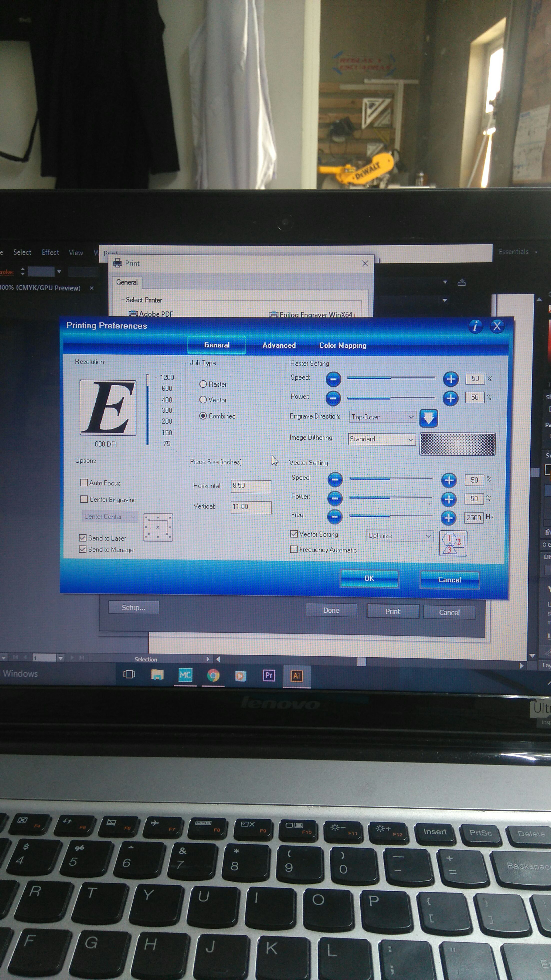
Task: Decrease Raster Speed with minus button
Action: (333, 379)
